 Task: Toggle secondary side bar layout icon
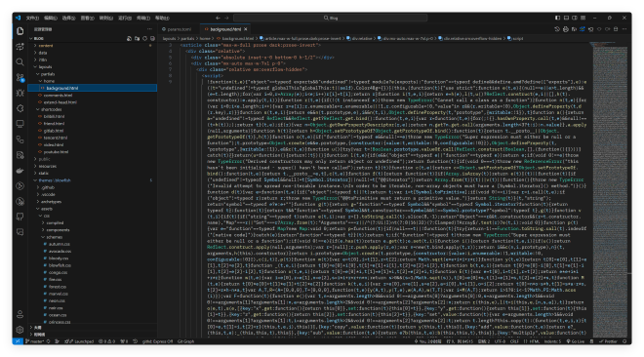(575, 19)
